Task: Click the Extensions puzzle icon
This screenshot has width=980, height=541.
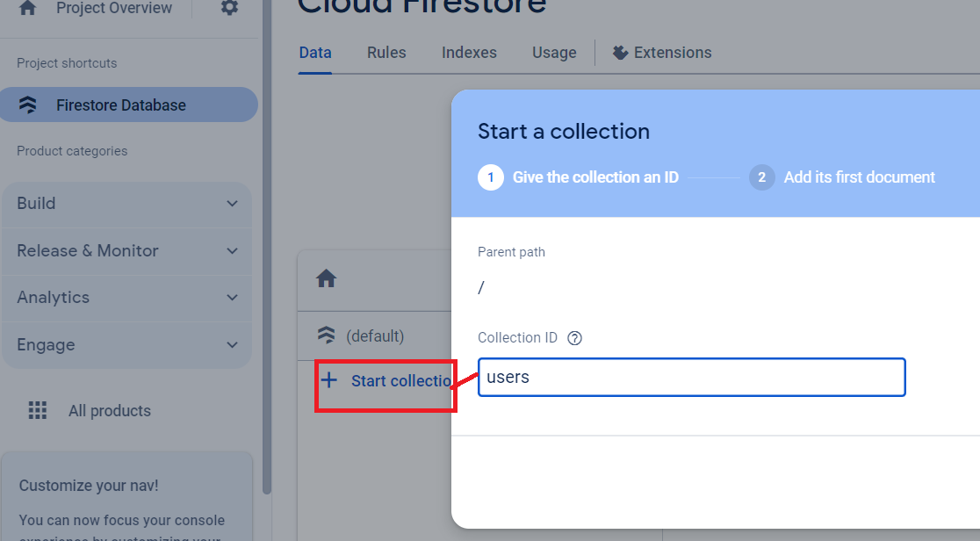Action: pos(621,53)
